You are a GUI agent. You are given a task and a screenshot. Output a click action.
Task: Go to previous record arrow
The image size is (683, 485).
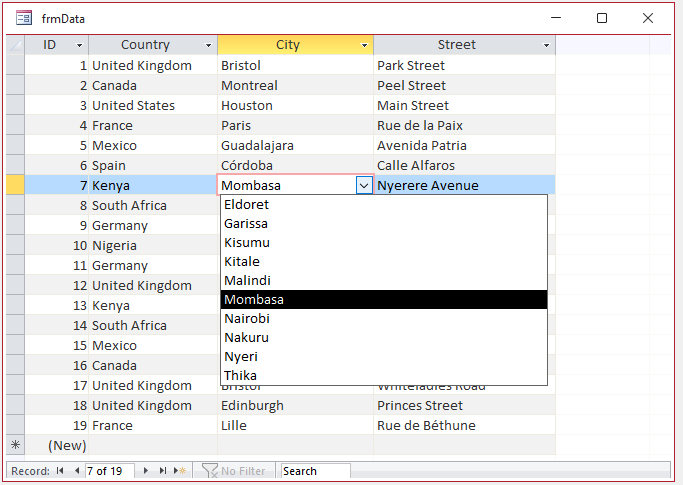point(77,471)
